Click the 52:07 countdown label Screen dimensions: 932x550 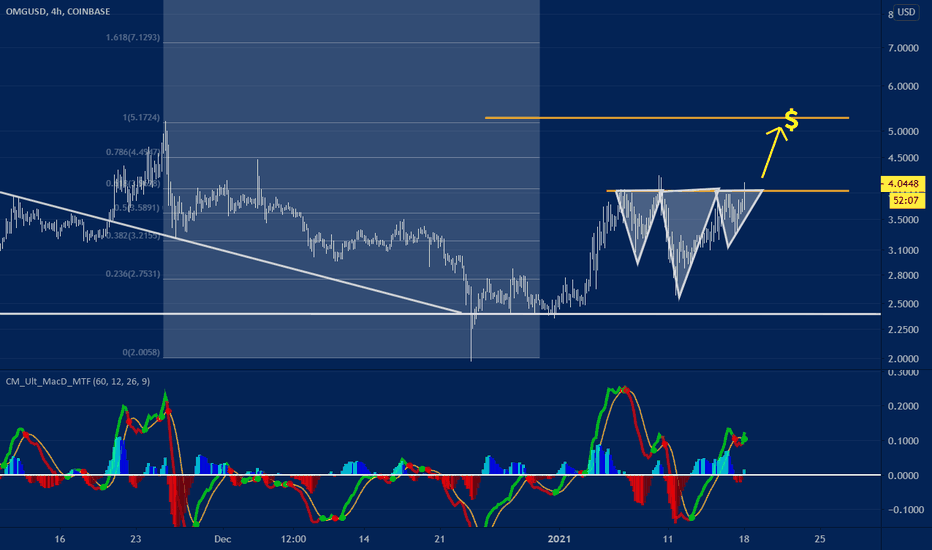click(x=906, y=200)
